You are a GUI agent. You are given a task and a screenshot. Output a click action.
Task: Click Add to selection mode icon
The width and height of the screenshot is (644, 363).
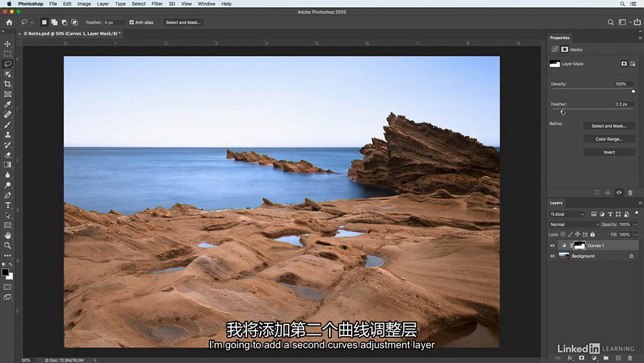pos(54,22)
